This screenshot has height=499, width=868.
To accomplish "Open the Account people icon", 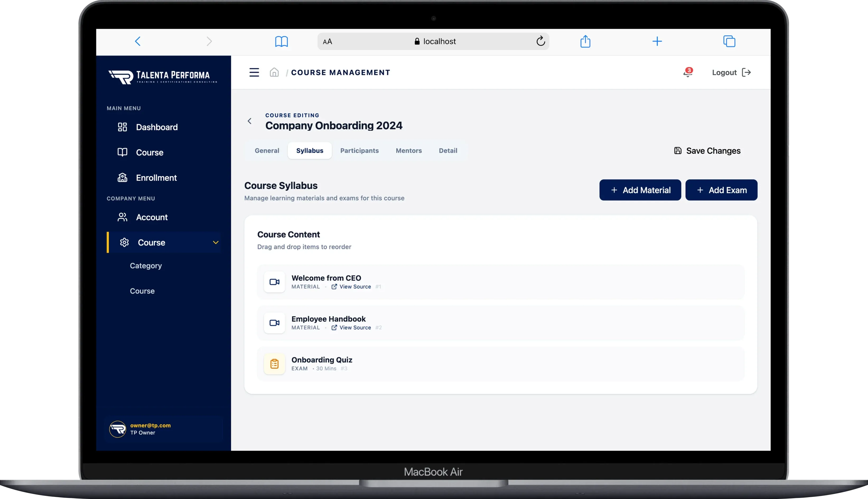I will (122, 217).
